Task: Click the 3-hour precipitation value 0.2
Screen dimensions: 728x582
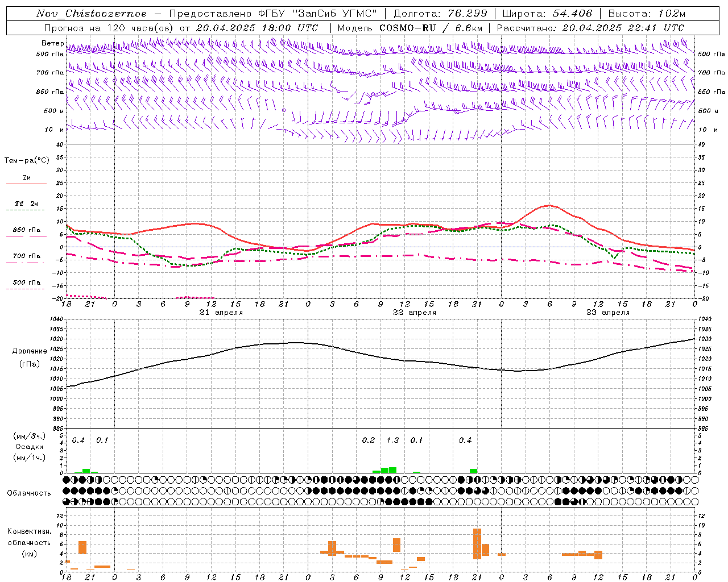Action: (x=369, y=440)
